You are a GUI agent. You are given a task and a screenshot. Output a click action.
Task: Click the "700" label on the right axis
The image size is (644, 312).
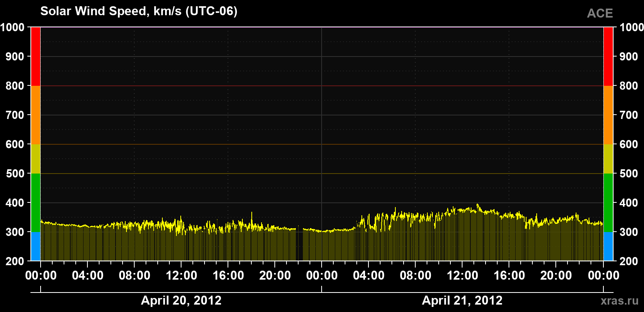[629, 115]
